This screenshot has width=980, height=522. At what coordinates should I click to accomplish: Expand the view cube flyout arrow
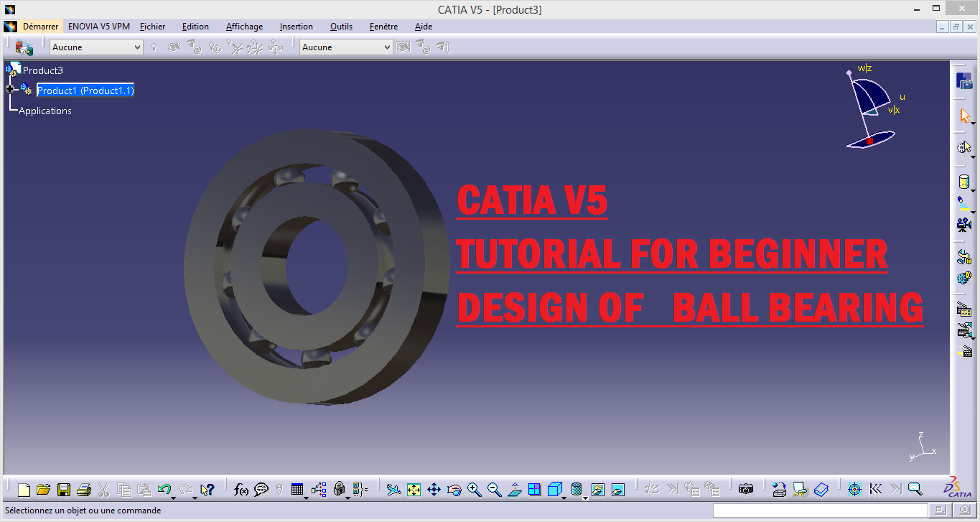tap(565, 497)
